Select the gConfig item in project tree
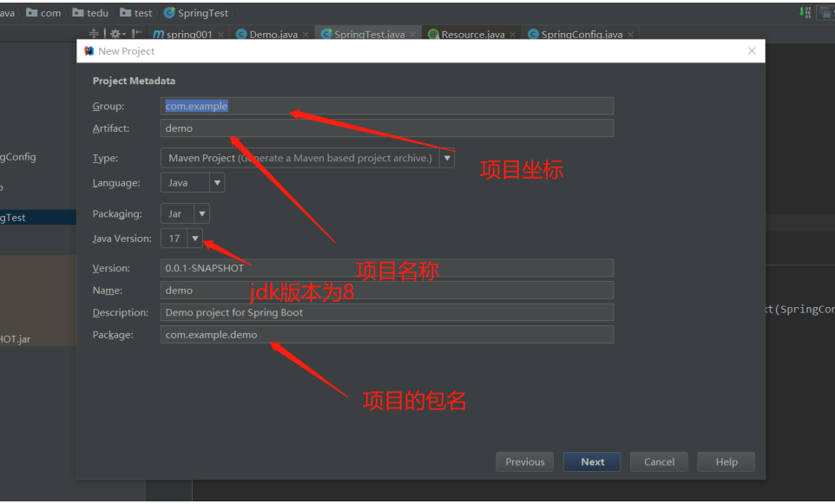The width and height of the screenshot is (835, 504). [18, 157]
